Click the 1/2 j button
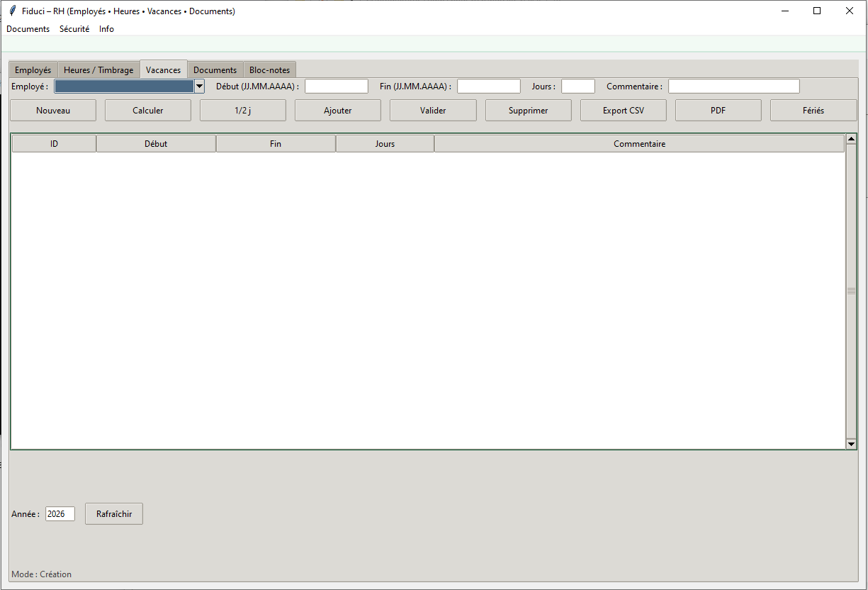 click(242, 110)
